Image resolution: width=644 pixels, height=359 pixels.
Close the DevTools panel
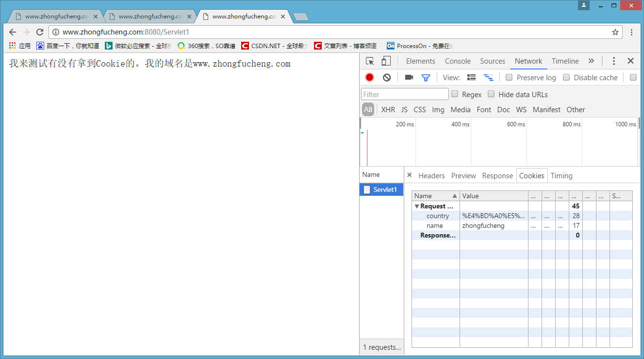(x=630, y=61)
